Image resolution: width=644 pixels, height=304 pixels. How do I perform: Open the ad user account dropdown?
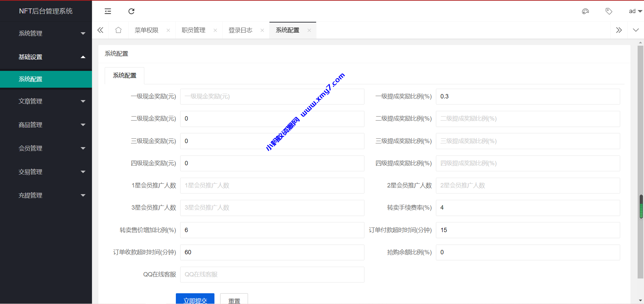pyautogui.click(x=635, y=11)
